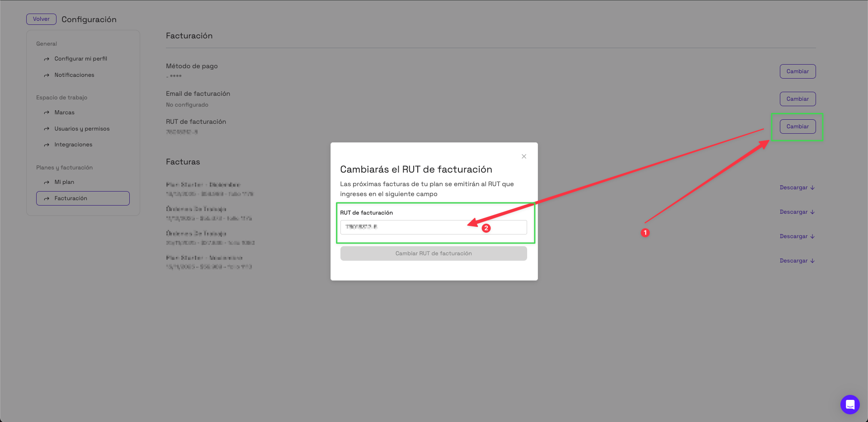Close the RUT de facturación dialog

click(524, 156)
